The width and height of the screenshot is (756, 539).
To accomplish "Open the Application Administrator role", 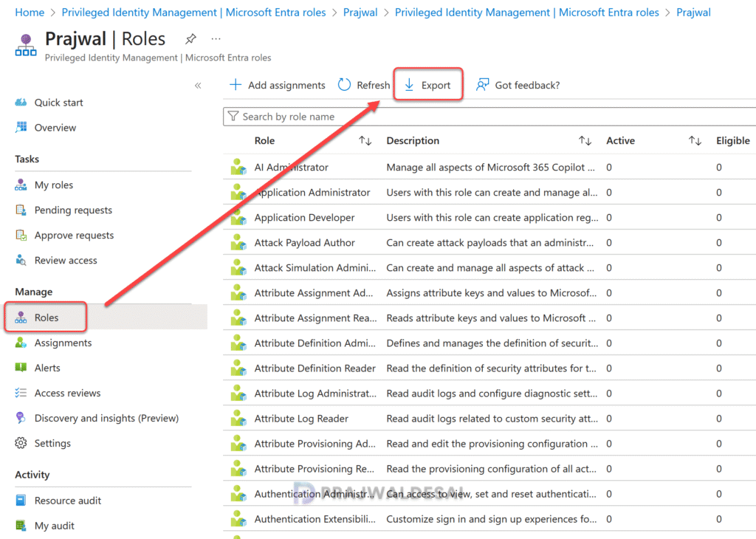I will pyautogui.click(x=312, y=192).
